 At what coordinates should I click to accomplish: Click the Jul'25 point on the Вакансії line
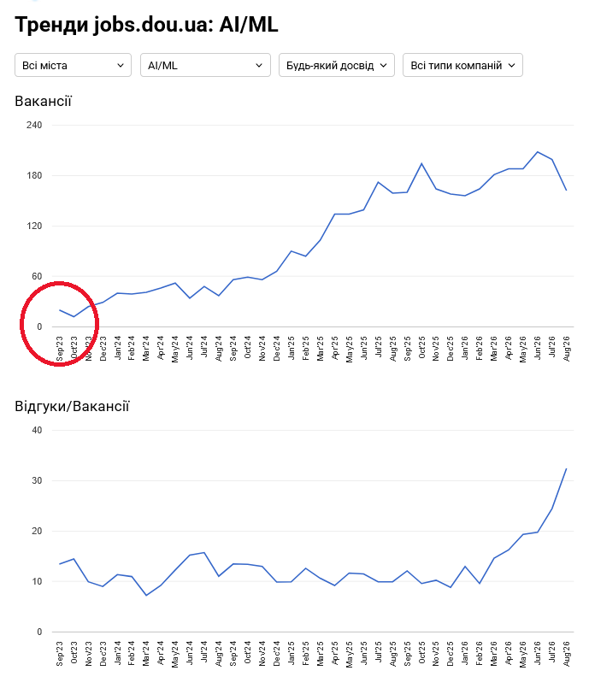tap(378, 182)
